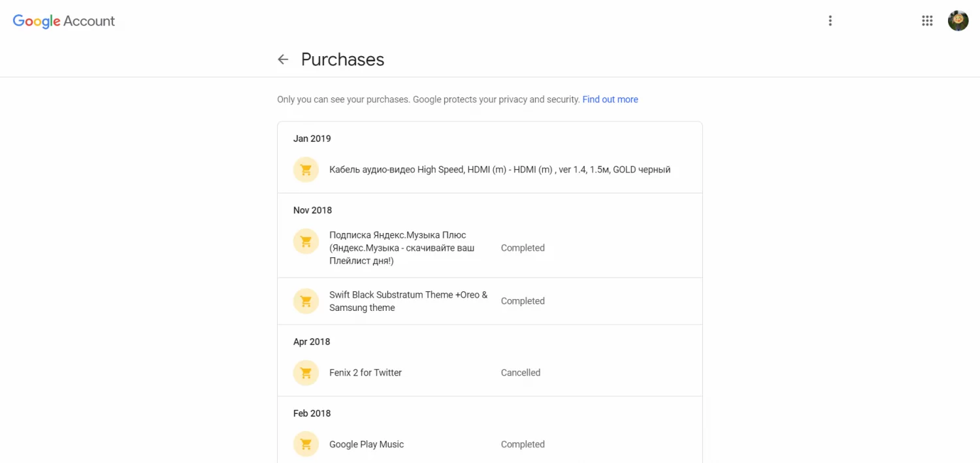Open the Google apps grid launcher

[x=927, y=21]
